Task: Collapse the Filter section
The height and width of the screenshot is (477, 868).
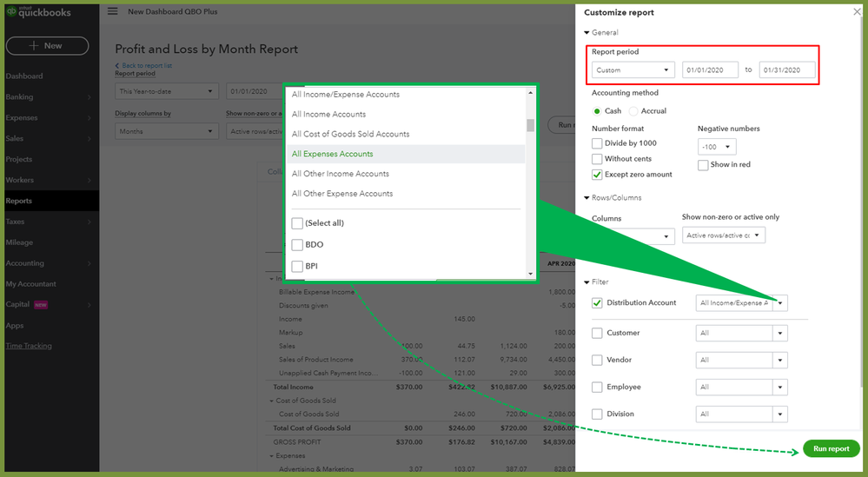Action: [x=586, y=282]
